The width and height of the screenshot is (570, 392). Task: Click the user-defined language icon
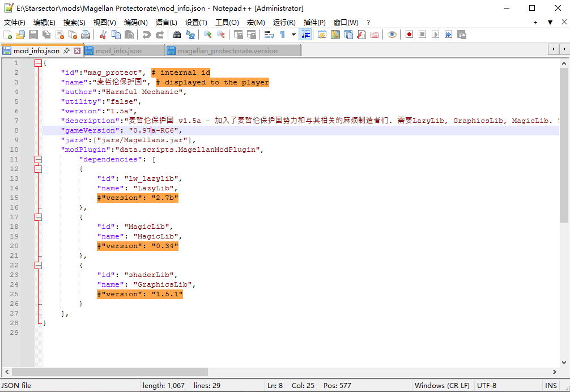[x=322, y=35]
